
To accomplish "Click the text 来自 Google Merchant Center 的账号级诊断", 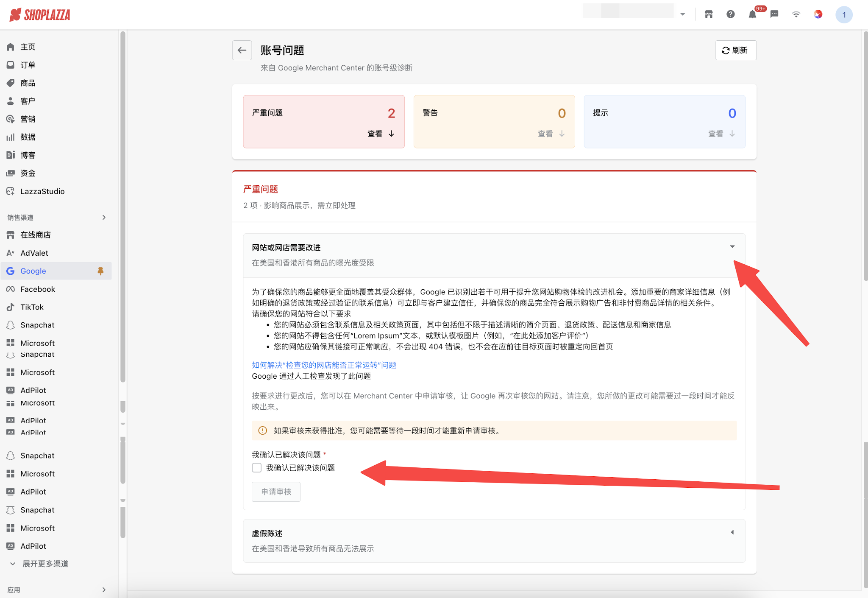I will click(336, 68).
